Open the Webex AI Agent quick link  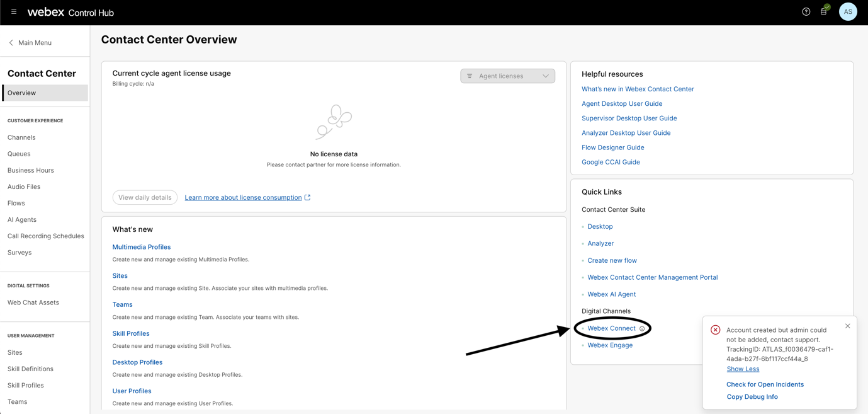[612, 294]
